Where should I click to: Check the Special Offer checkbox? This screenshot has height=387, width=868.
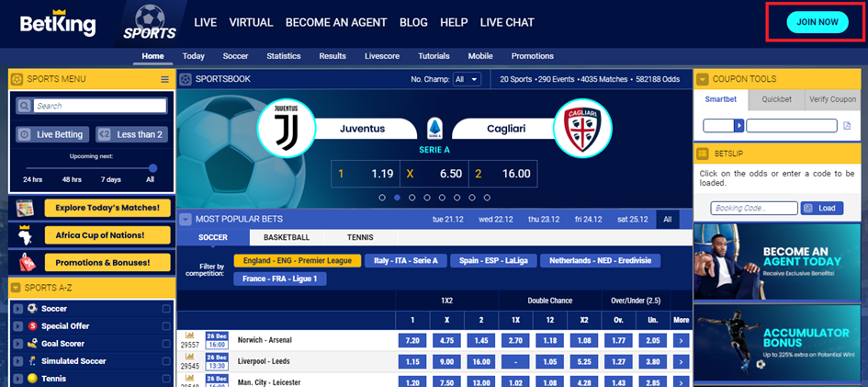pos(166,326)
